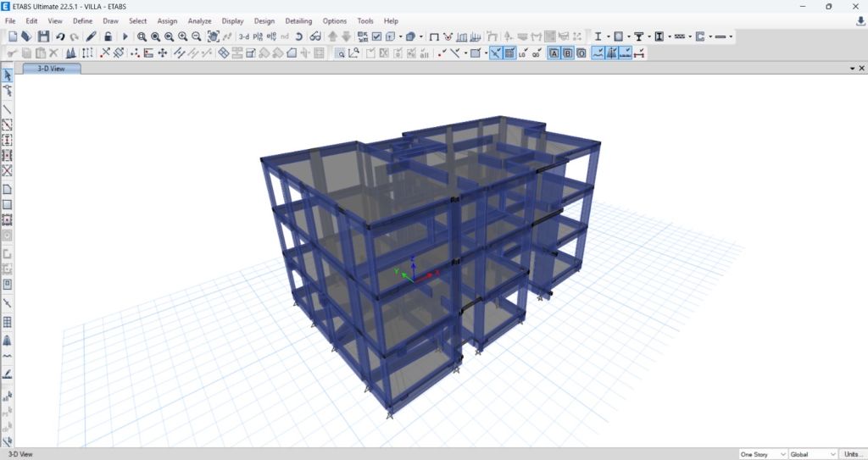Screen dimensions: 868x460
Task: Select the pointer tool in left toolbar
Action: tap(8, 76)
